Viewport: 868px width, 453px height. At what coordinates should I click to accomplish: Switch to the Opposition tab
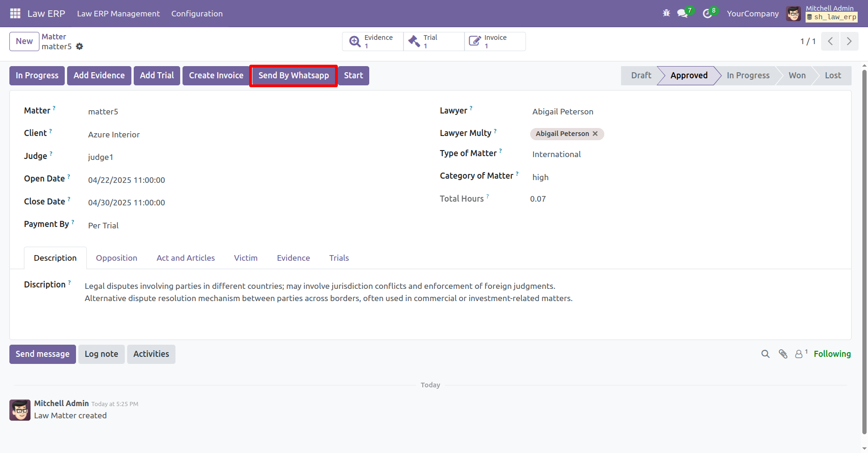116,258
